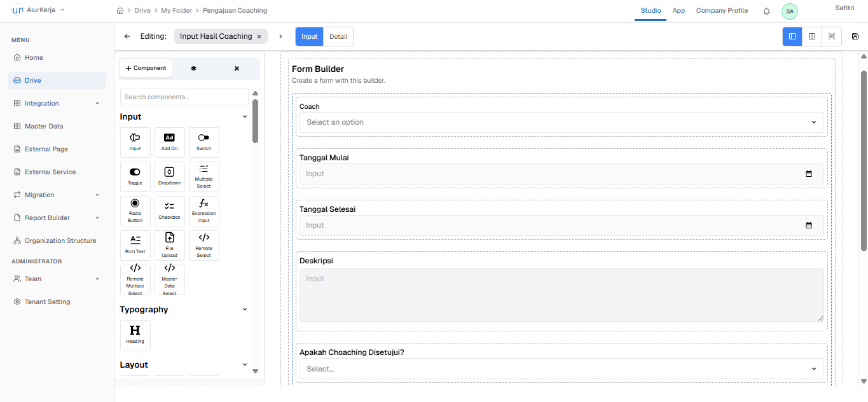Screen dimensions: 868x402
Task: Select the Master Data Select component
Action: (x=169, y=279)
